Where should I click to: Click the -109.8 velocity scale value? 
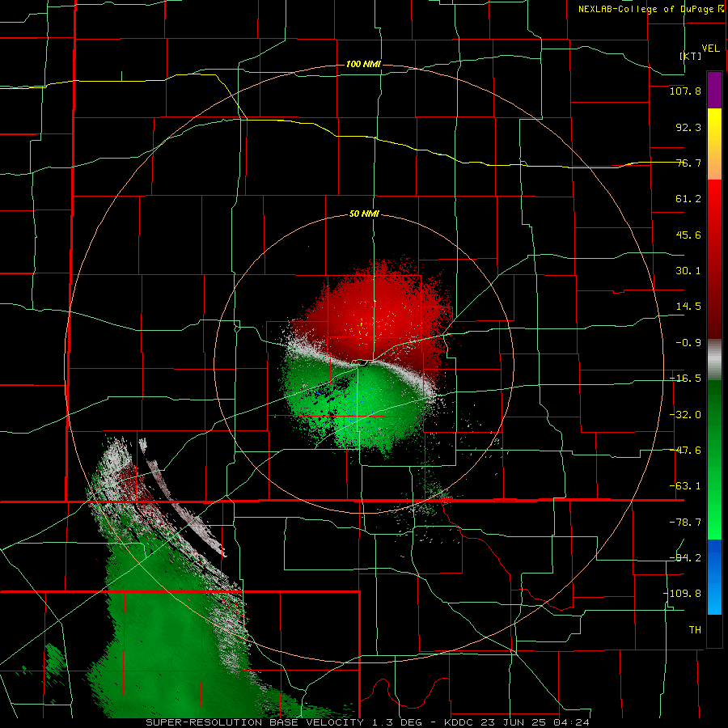[x=682, y=594]
